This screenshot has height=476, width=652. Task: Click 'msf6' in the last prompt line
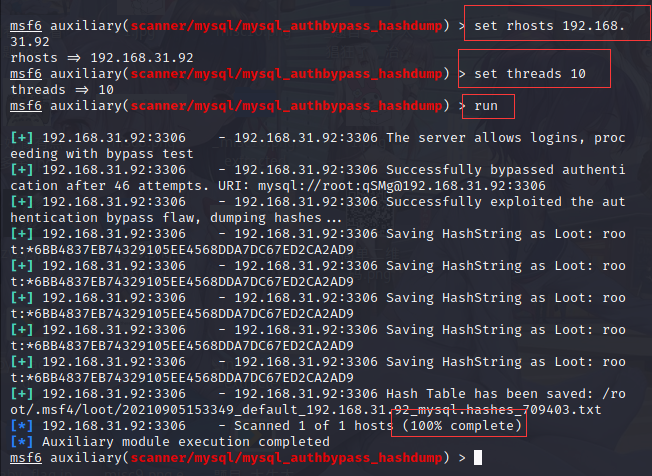(26, 458)
